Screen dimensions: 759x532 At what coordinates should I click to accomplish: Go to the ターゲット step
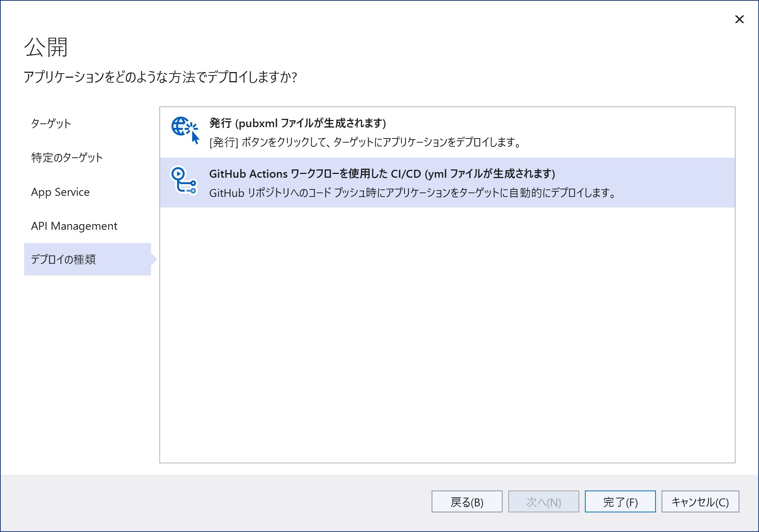[x=51, y=124]
